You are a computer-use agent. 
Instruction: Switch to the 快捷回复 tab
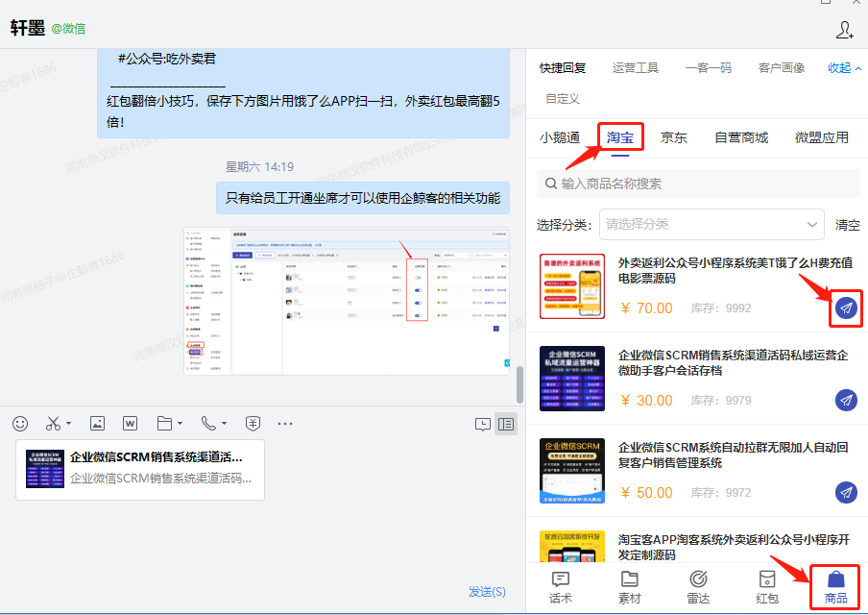pyautogui.click(x=563, y=67)
